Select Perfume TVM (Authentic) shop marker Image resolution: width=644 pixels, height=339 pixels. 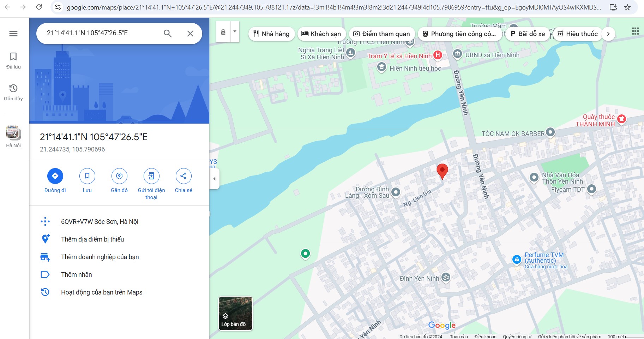pyautogui.click(x=517, y=260)
